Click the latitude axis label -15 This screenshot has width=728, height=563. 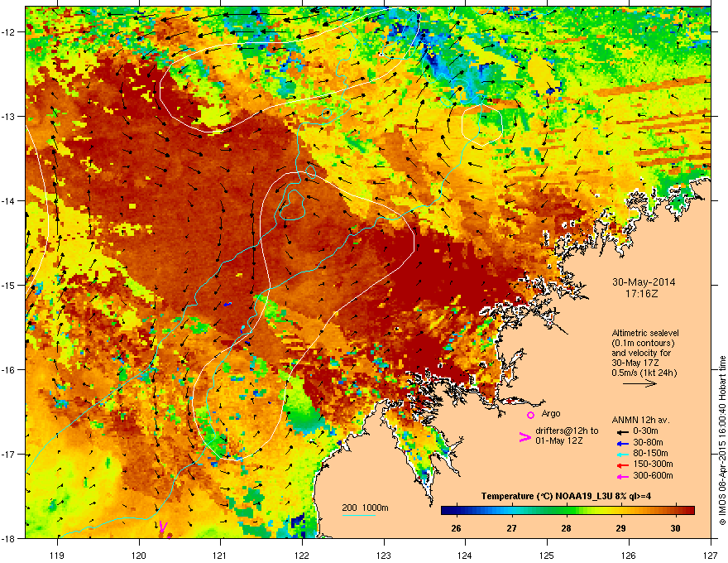9,285
